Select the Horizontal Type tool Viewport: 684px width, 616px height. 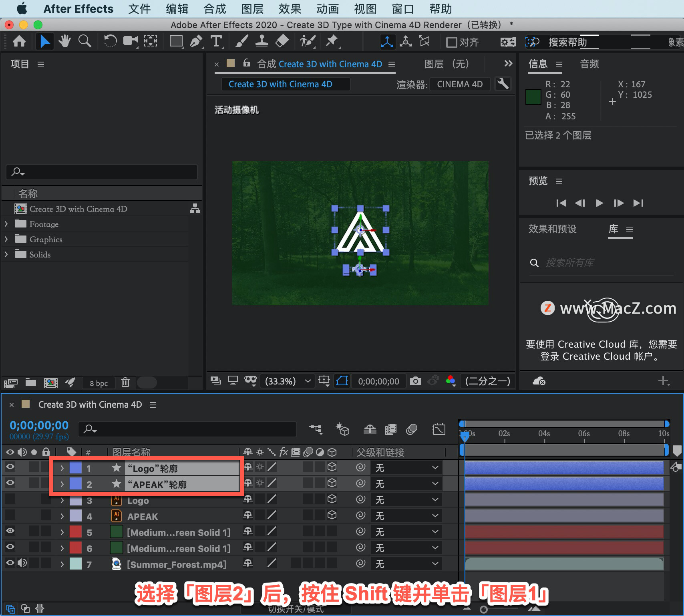(x=216, y=41)
